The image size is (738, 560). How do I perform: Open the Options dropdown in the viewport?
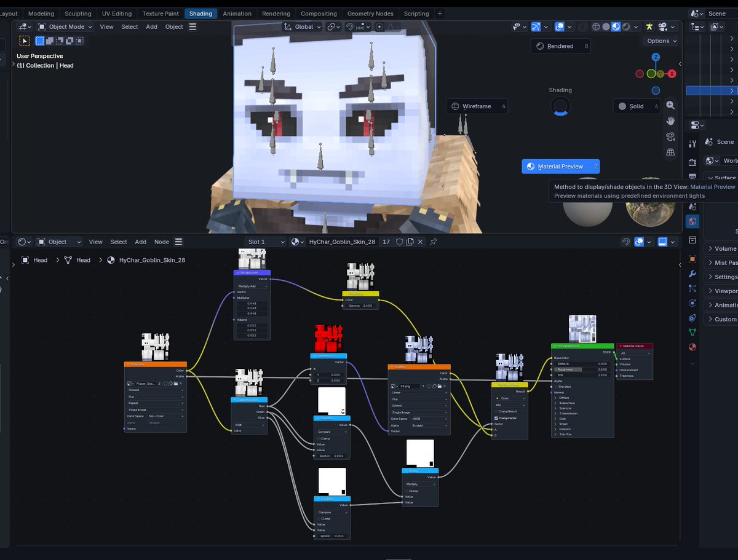tap(661, 41)
